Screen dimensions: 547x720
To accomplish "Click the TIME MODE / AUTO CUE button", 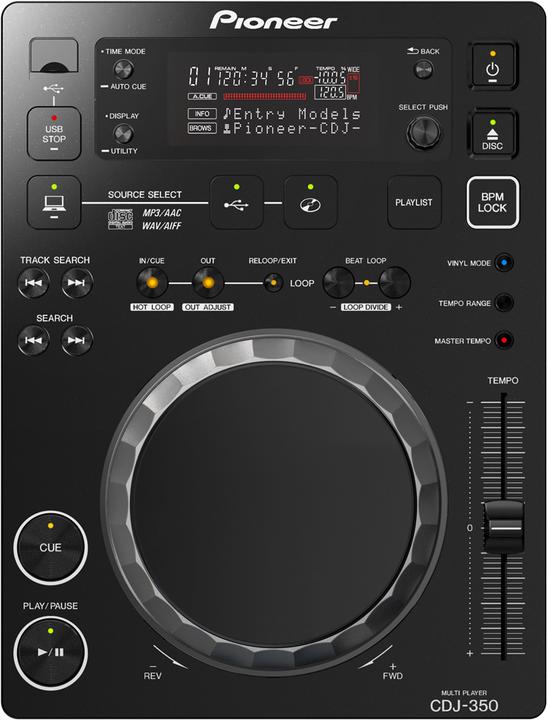I will [x=123, y=69].
